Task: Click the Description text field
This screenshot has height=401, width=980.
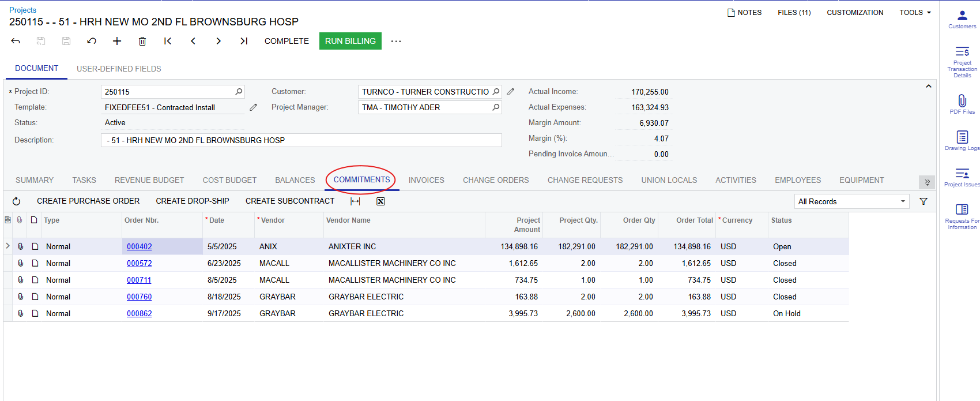Action: pyautogui.click(x=301, y=140)
